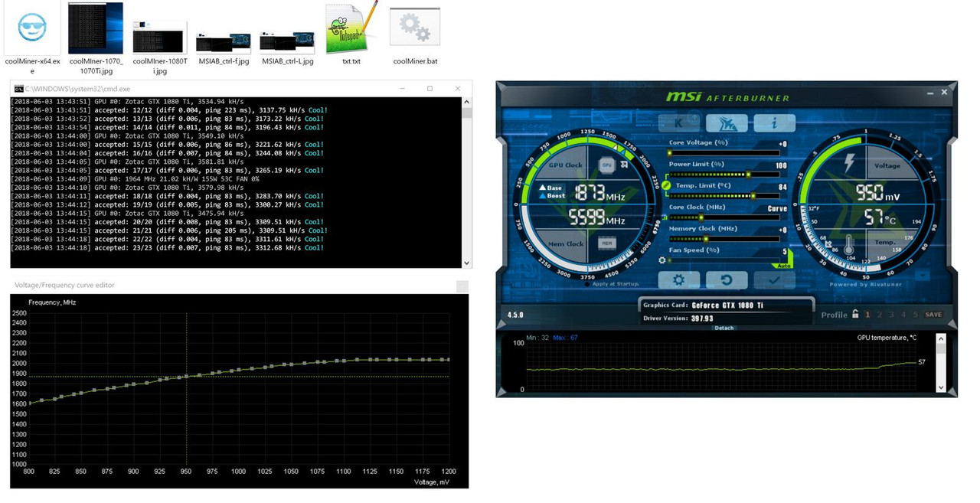
Task: Minimize the MSI Afterburner window
Action: click(931, 93)
